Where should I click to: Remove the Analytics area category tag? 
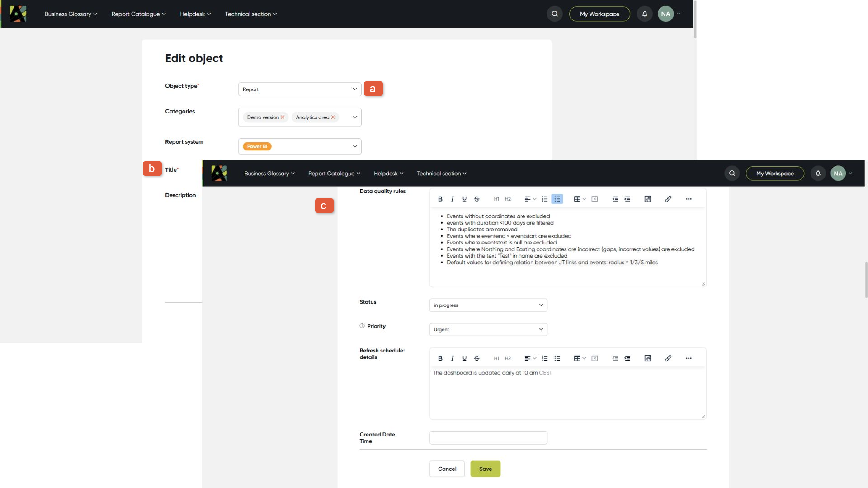coord(333,117)
